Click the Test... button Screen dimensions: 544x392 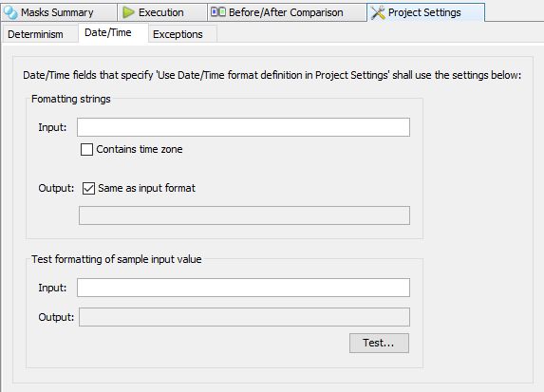(379, 343)
